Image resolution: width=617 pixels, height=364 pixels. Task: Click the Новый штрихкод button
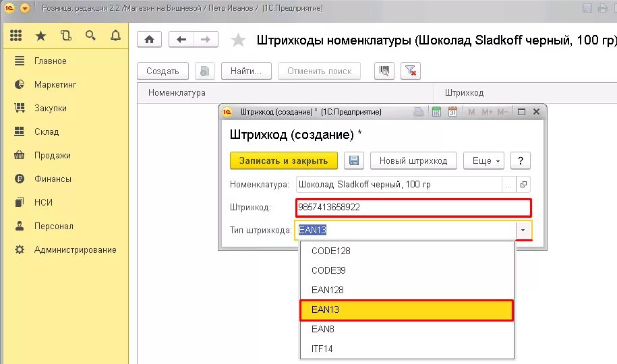pyautogui.click(x=413, y=160)
